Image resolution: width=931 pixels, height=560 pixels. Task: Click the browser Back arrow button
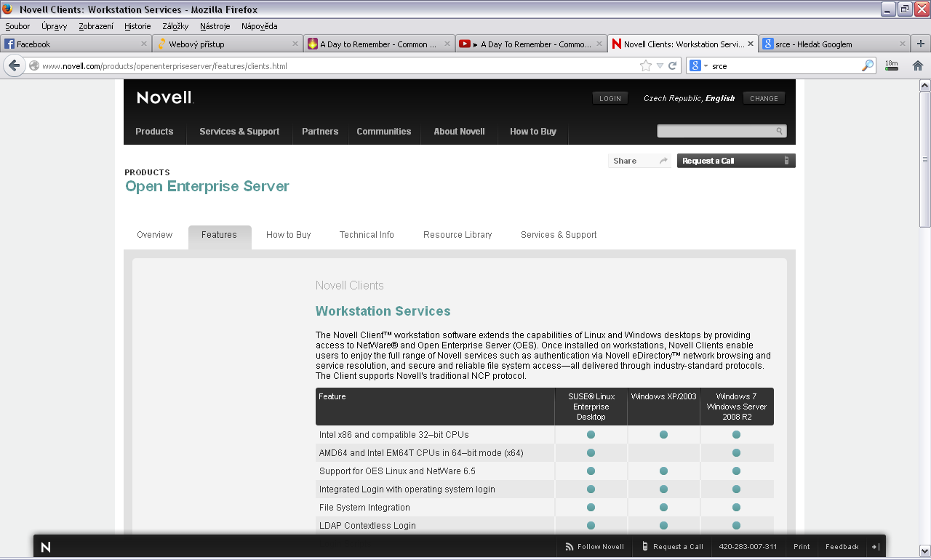[14, 65]
